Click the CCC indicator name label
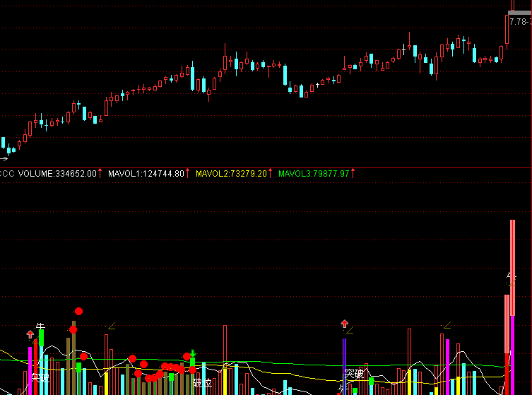This screenshot has height=395, width=532. [x=7, y=174]
